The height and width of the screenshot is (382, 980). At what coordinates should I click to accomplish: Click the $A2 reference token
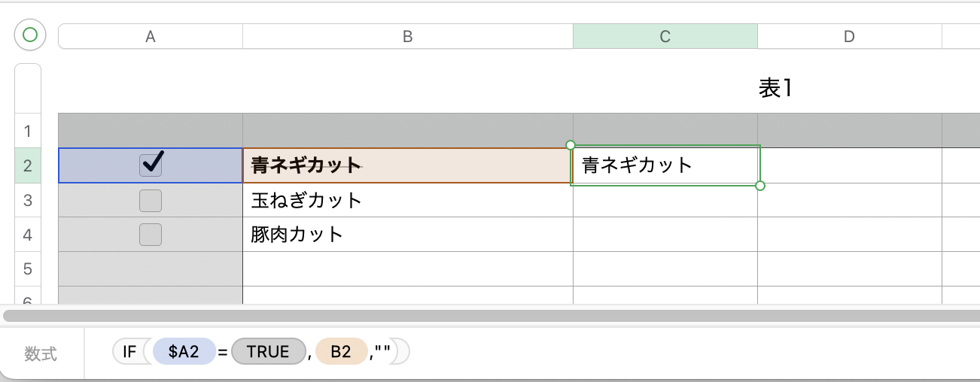(184, 352)
